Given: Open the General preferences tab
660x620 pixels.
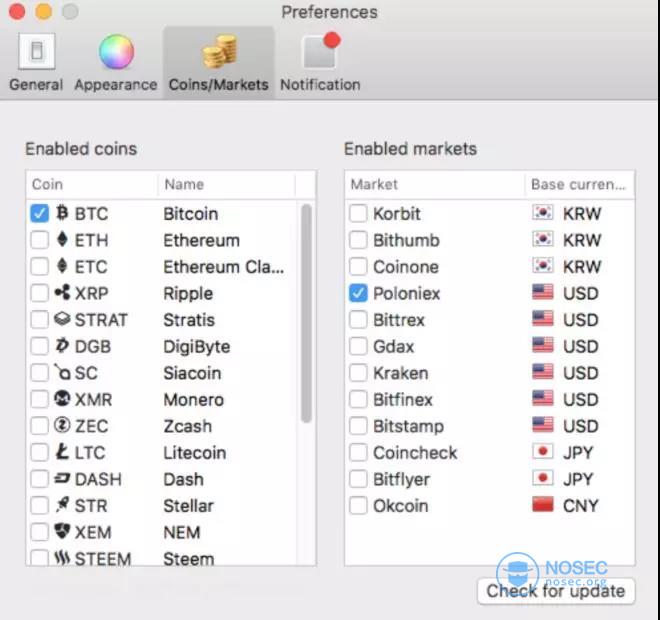Looking at the screenshot, I should [36, 63].
